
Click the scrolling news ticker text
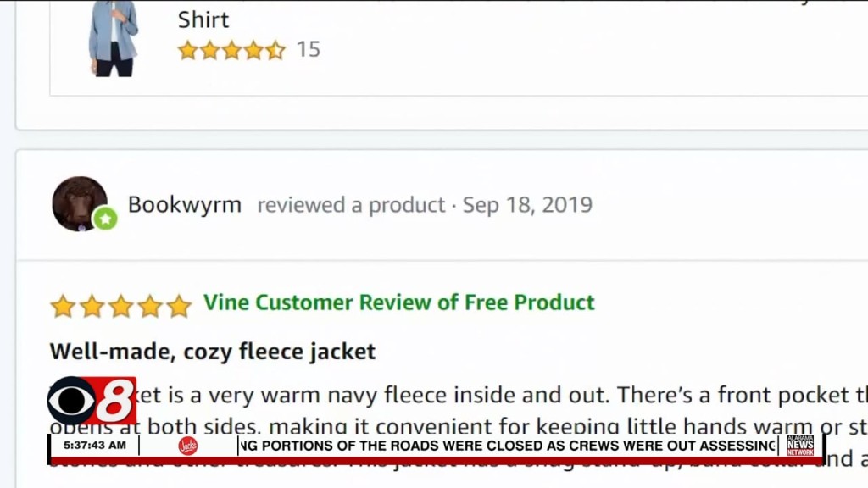[x=509, y=446]
